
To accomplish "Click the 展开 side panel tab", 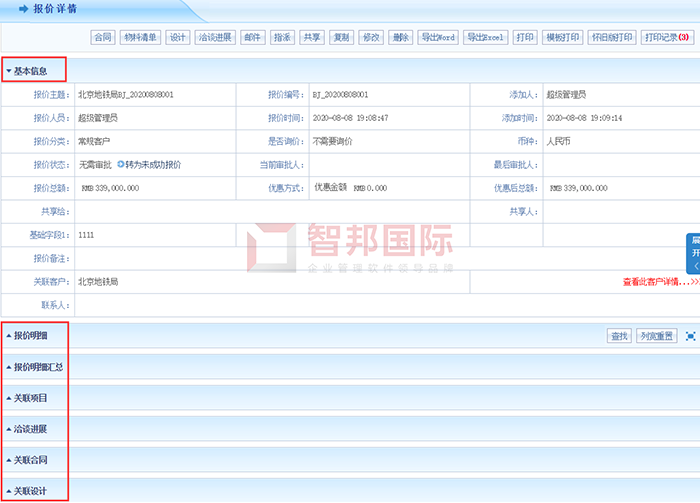I will coord(693,253).
